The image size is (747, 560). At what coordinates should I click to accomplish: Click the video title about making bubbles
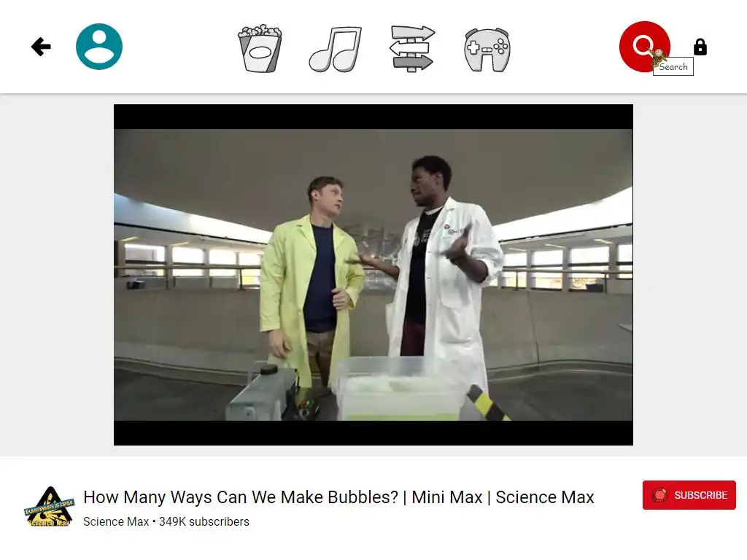338,497
